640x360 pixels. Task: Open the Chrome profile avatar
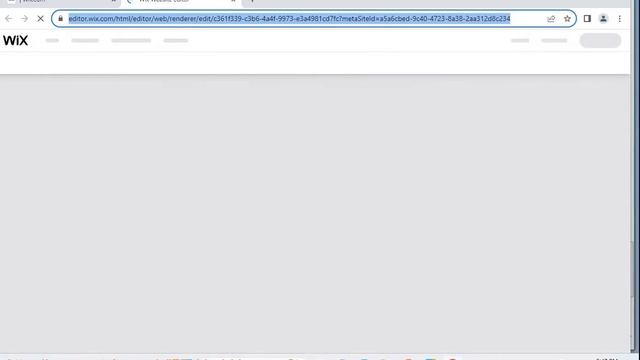(603, 19)
